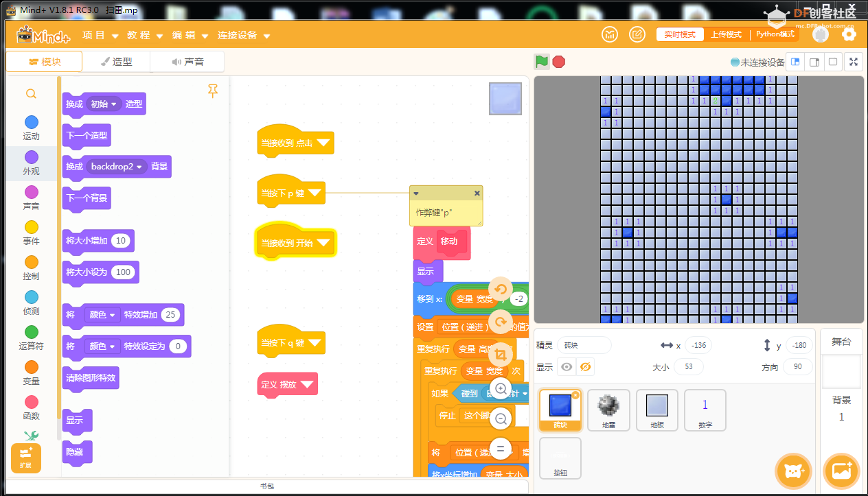
Task: Open 颜色 dropdown in 特效增加 block
Action: (101, 315)
